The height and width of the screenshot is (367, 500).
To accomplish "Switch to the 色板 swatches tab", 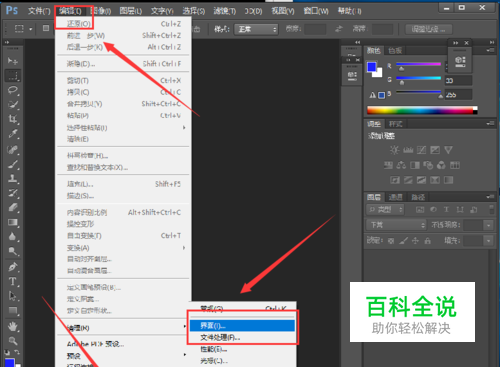I will pos(395,50).
